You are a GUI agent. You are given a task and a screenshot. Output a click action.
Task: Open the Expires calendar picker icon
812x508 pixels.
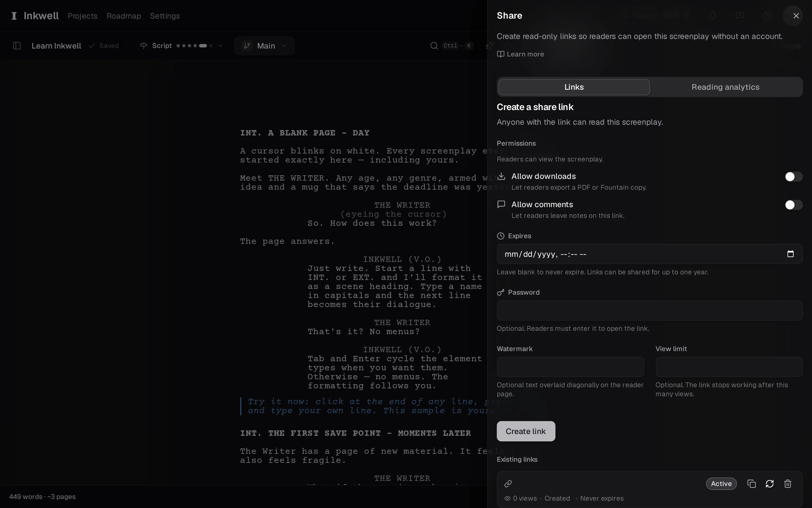coord(790,254)
